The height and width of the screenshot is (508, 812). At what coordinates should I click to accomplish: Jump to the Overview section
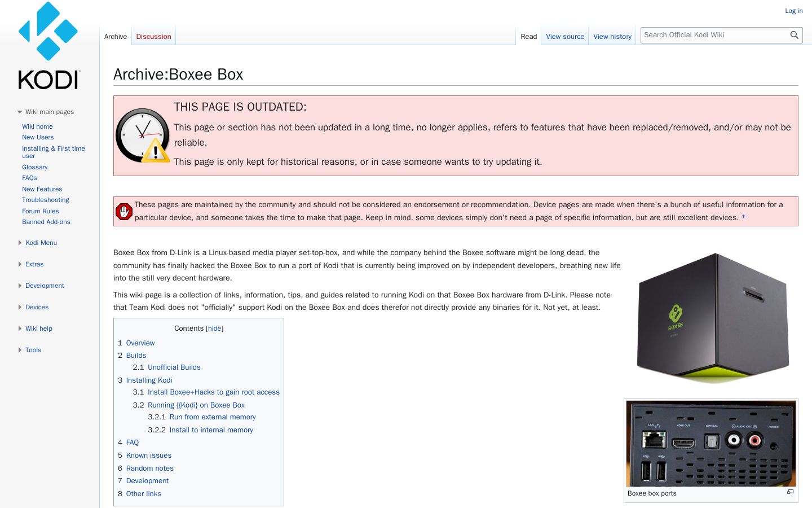[x=140, y=343]
